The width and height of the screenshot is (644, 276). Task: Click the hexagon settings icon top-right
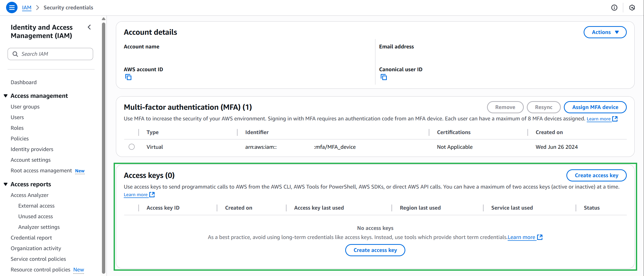coord(632,8)
